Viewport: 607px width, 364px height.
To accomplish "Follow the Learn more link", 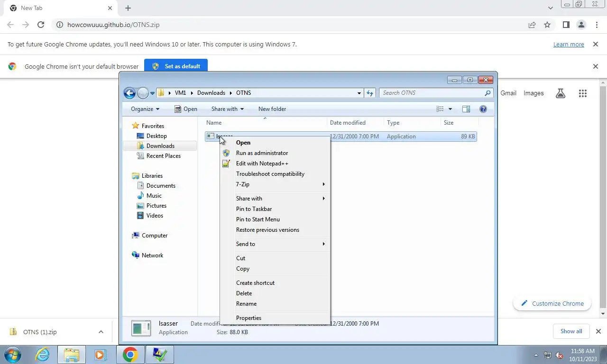I will pyautogui.click(x=569, y=45).
